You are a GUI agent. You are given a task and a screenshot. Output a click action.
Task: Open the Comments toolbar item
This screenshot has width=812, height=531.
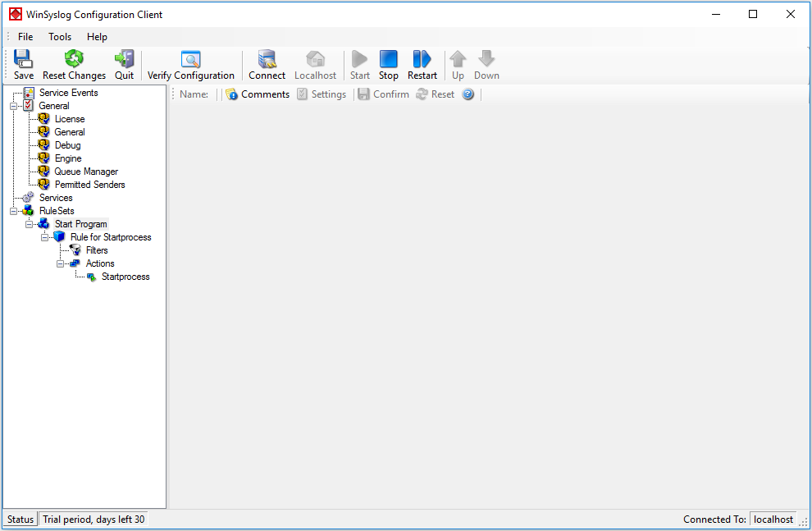[258, 94]
